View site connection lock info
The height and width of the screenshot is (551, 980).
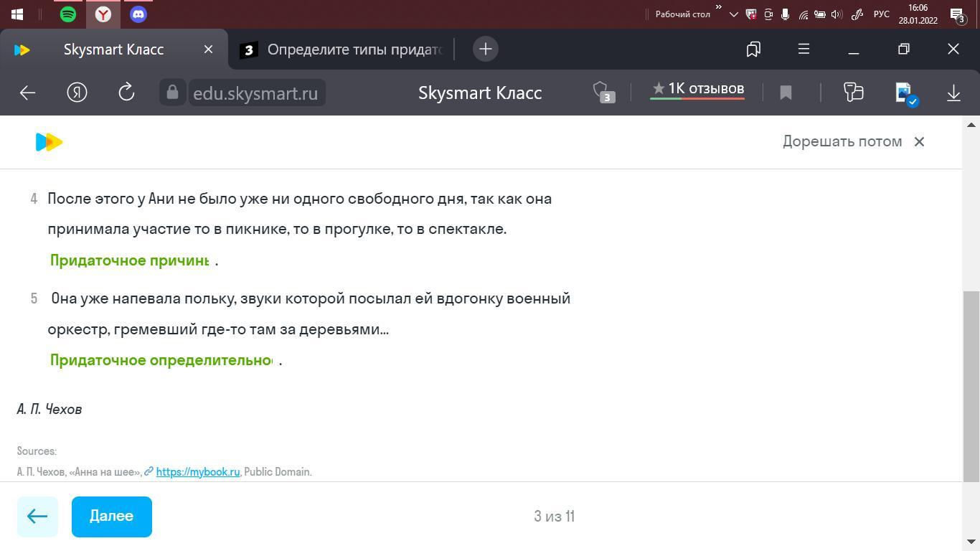tap(172, 93)
